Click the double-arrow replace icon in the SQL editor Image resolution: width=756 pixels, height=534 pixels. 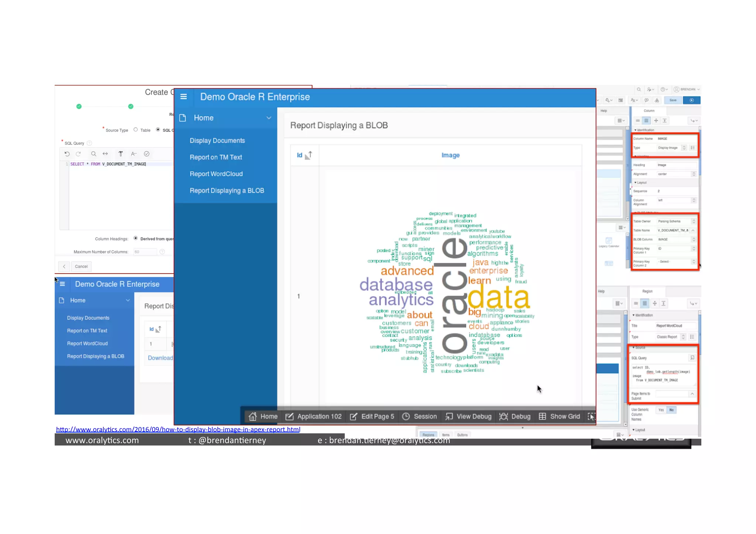105,154
